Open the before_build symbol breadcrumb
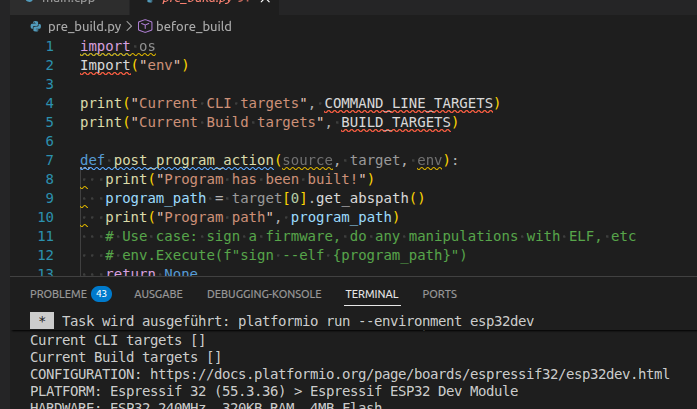Screen dimensions: 697x409 (194, 27)
